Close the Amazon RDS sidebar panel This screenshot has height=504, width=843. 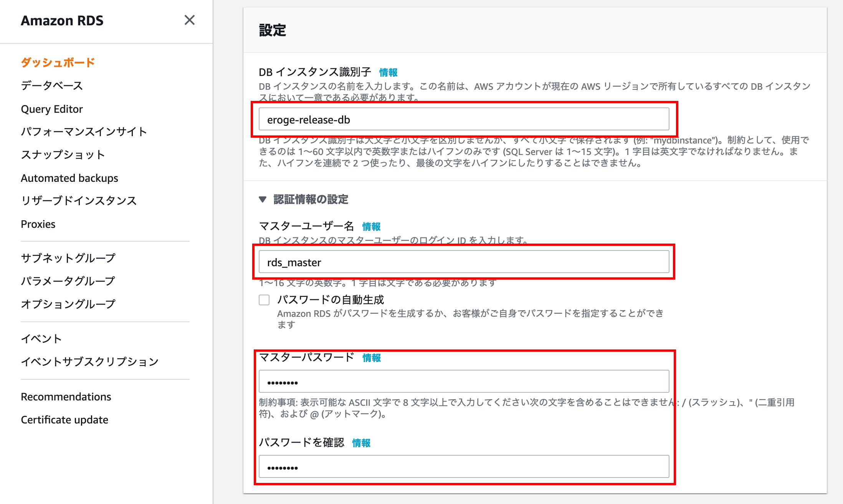click(190, 20)
